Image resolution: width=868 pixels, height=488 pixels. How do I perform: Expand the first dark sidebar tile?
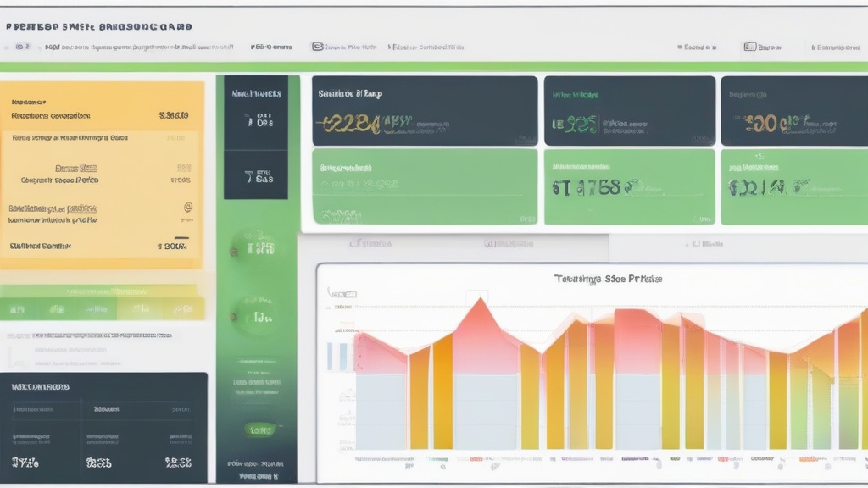[256, 113]
